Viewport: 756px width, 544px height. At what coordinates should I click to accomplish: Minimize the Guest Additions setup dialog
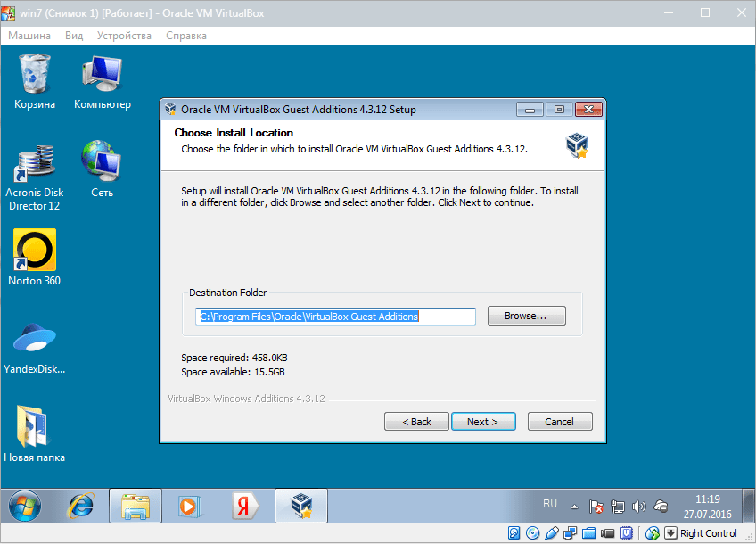pyautogui.click(x=530, y=110)
